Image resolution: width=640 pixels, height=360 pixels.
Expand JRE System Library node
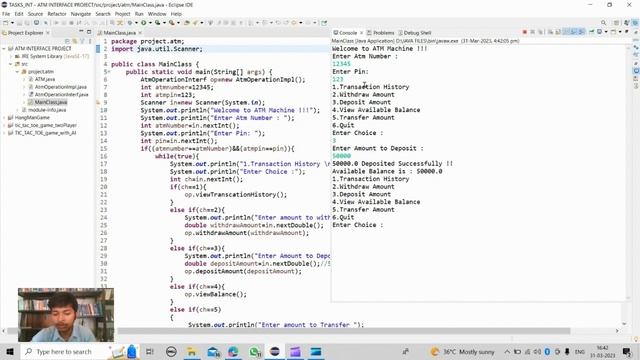11,56
